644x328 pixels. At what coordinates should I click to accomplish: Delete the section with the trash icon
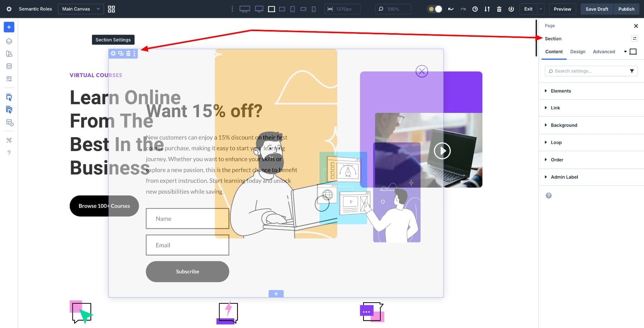pyautogui.click(x=128, y=54)
